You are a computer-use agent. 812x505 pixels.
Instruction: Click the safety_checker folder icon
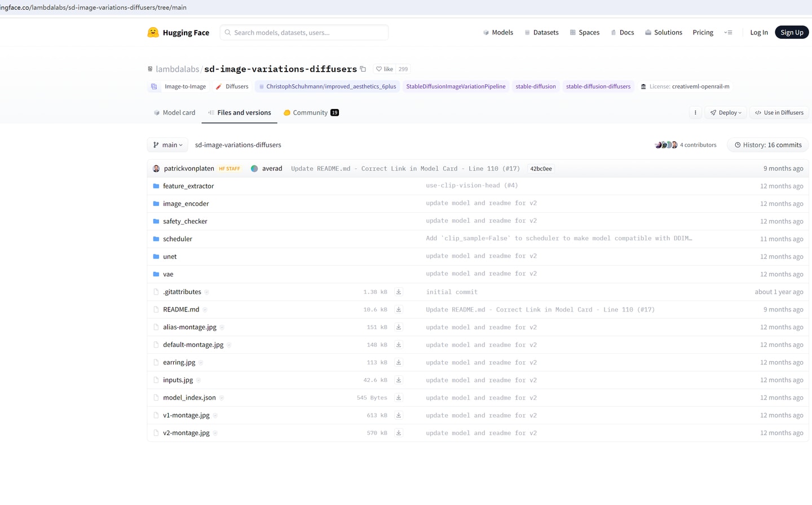[x=156, y=221]
